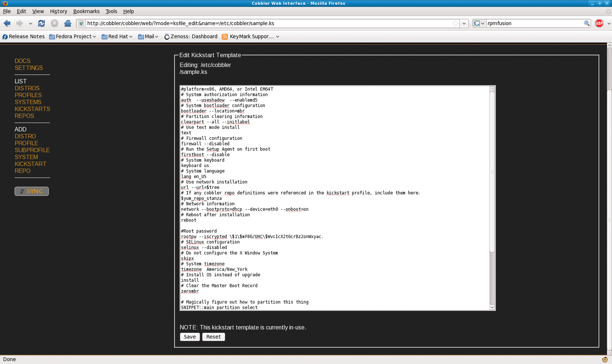Open the Zenoss: Dashboard bookmark
612x364 pixels.
(190, 37)
